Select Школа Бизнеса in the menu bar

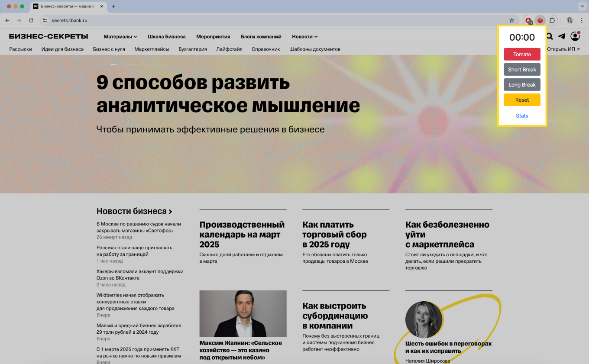[x=166, y=36]
